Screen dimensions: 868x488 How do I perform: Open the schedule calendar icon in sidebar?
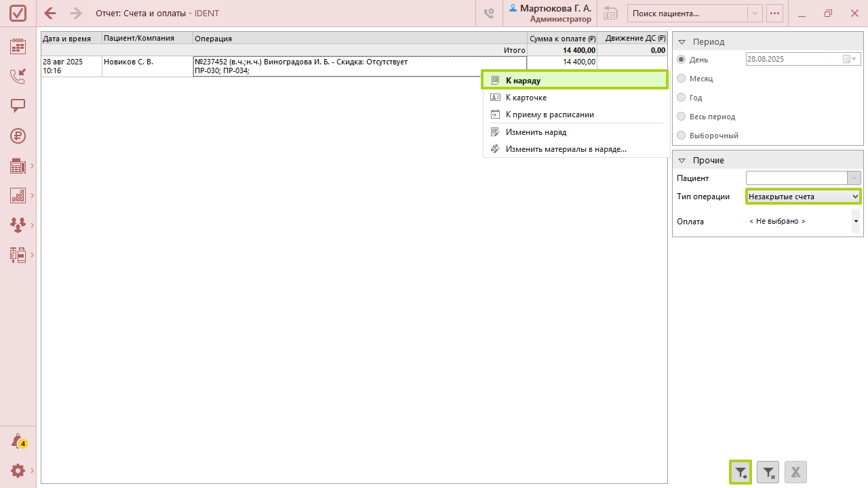click(x=18, y=46)
